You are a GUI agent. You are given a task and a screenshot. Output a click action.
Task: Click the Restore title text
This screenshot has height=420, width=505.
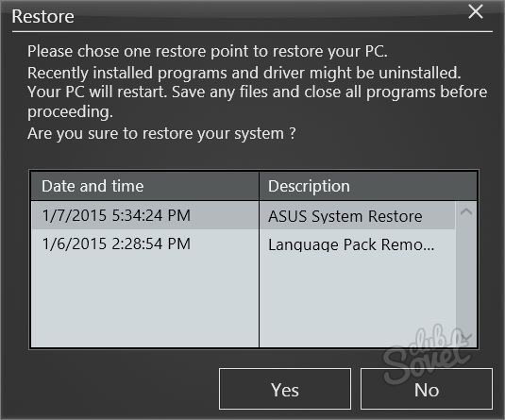point(42,16)
